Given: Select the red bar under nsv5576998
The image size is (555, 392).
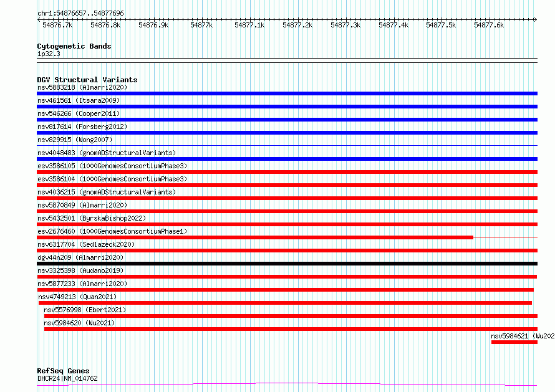Looking at the screenshot, I should (291, 316).
